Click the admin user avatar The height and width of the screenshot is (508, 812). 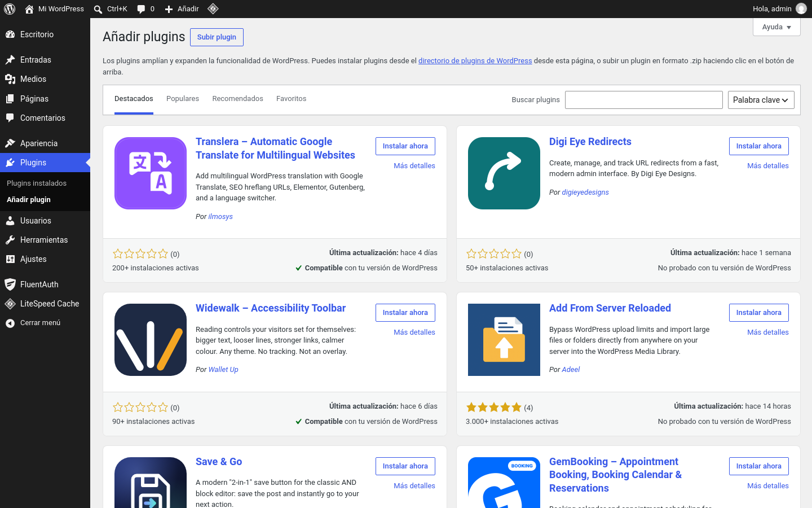coord(801,9)
